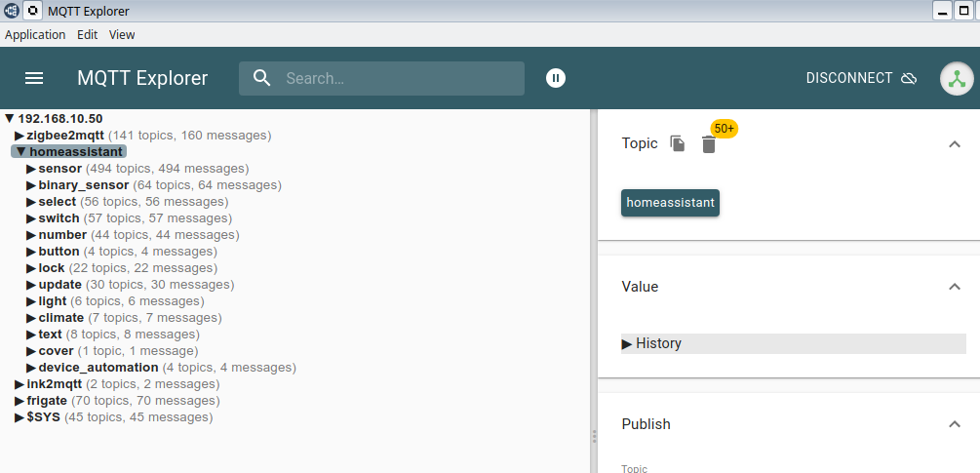
Task: Collapse the homeassistant tree node
Action: coord(20,152)
